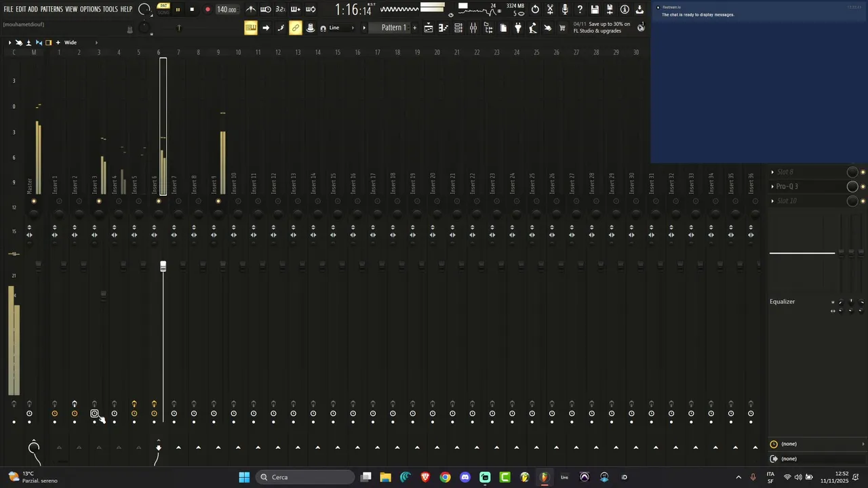Open the ADD menu
The width and height of the screenshot is (868, 488).
pyautogui.click(x=33, y=9)
